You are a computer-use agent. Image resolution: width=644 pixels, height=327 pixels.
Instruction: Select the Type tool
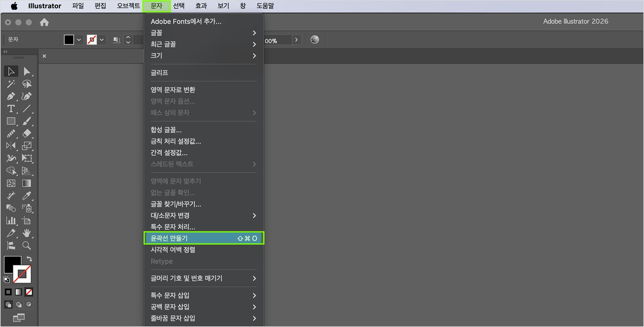[11, 109]
